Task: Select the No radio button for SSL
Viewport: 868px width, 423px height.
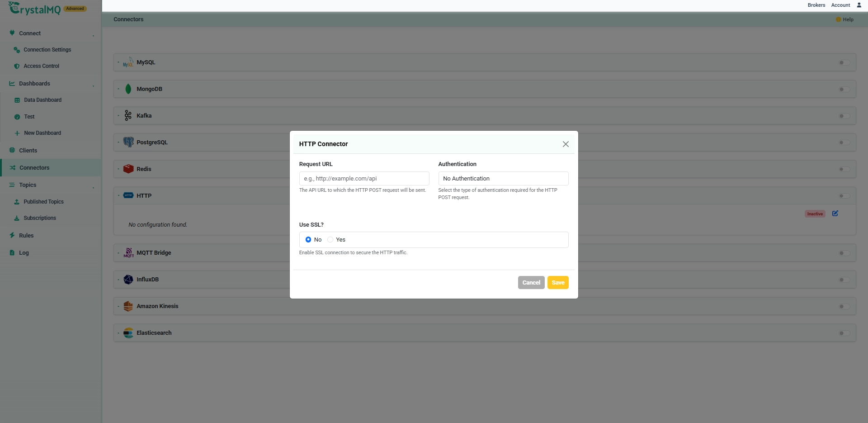Action: [x=308, y=240]
